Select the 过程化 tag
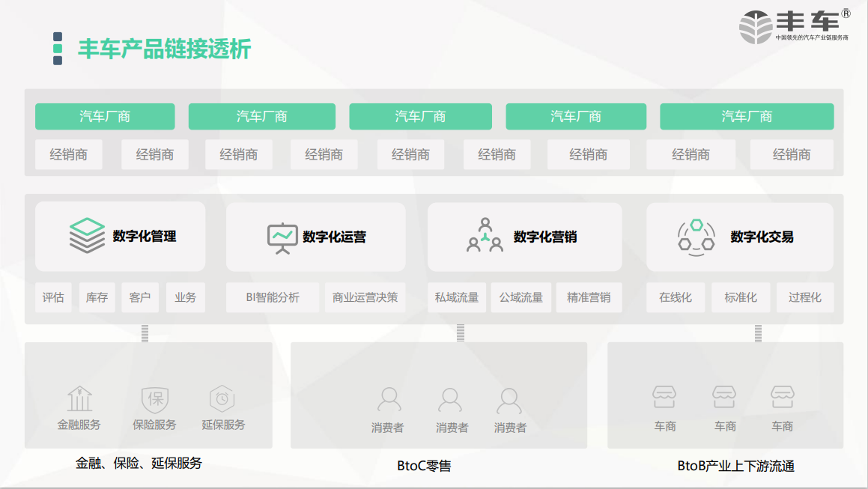The image size is (868, 489). (x=805, y=297)
